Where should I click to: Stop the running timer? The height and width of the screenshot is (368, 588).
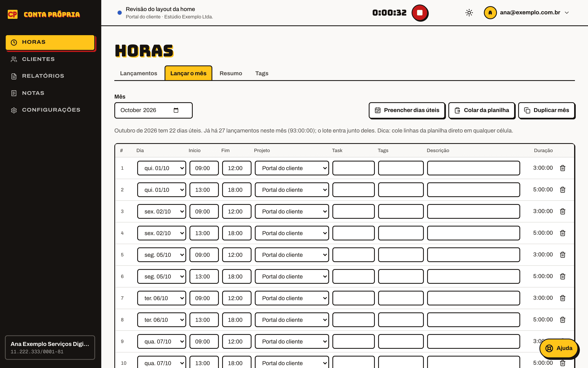(x=420, y=13)
